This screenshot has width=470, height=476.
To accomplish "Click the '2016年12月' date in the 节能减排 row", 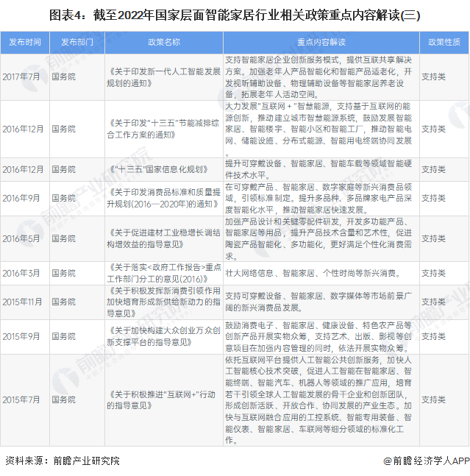I will [23, 129].
